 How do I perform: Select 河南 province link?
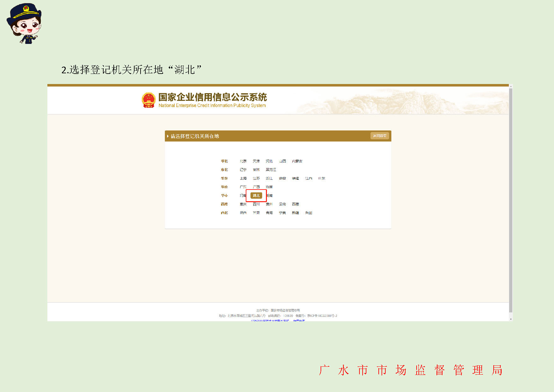(x=243, y=196)
